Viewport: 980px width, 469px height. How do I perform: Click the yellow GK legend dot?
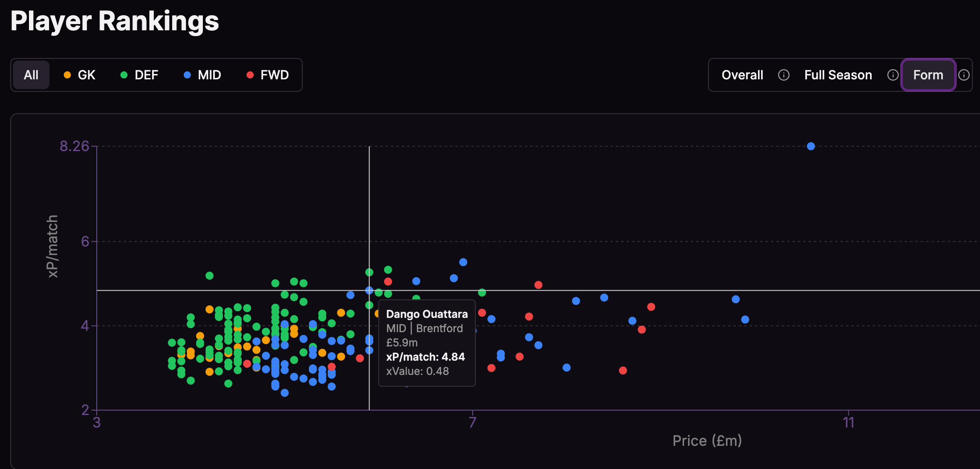(x=67, y=75)
